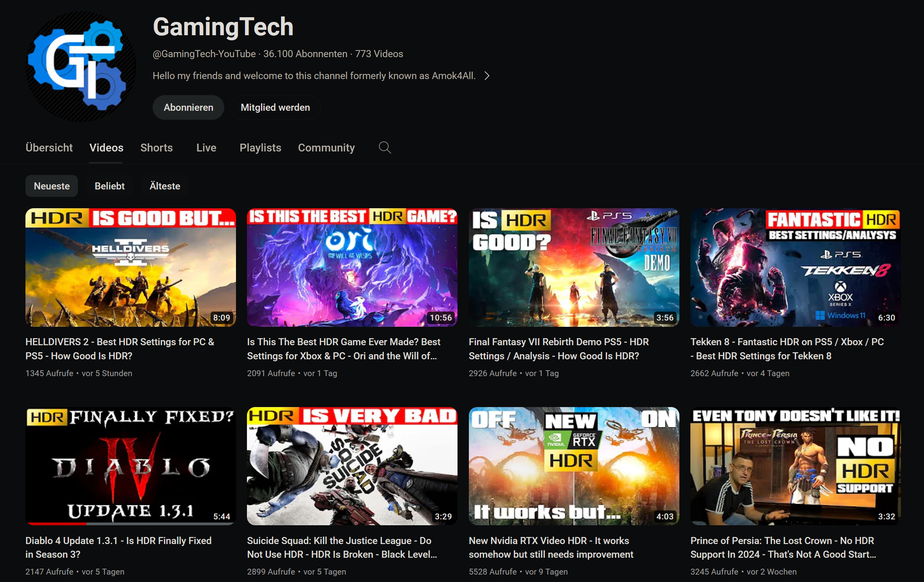Sort videos by Beliebt
Screen dimensions: 924x582
click(x=110, y=186)
